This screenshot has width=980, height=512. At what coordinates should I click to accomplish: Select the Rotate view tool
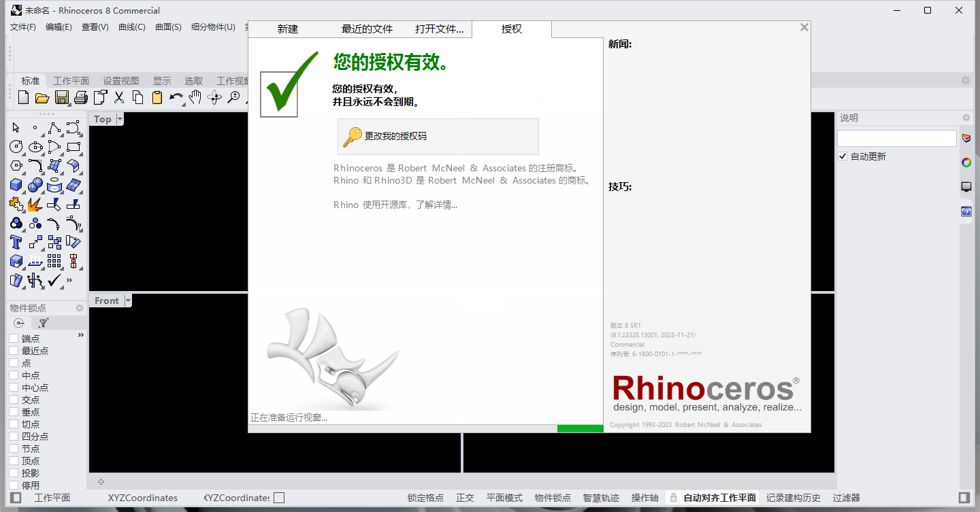214,97
